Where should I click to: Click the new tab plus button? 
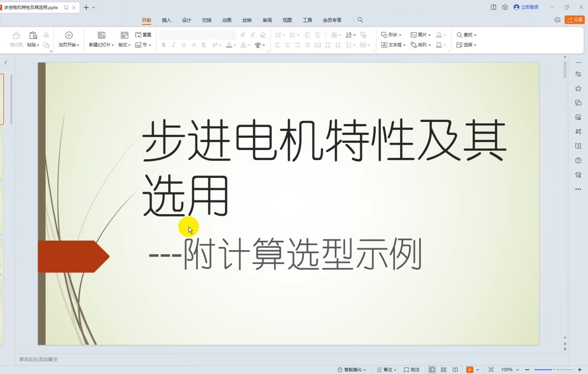86,7
